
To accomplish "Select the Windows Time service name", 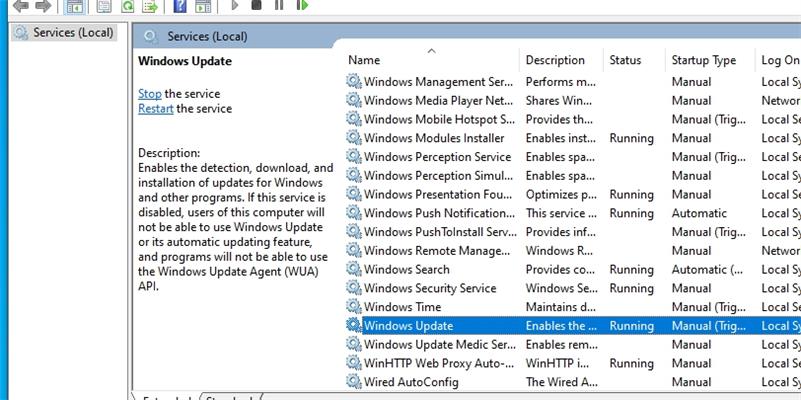I will pyautogui.click(x=402, y=307).
